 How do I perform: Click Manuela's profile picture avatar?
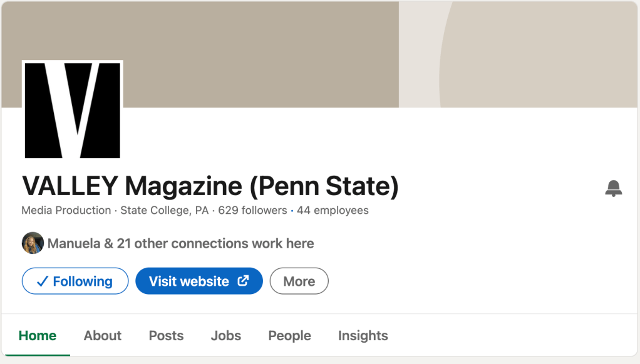tap(33, 243)
